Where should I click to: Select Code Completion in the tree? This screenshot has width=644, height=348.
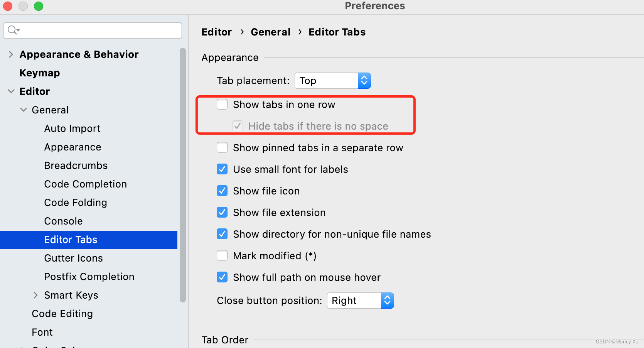[x=85, y=184]
